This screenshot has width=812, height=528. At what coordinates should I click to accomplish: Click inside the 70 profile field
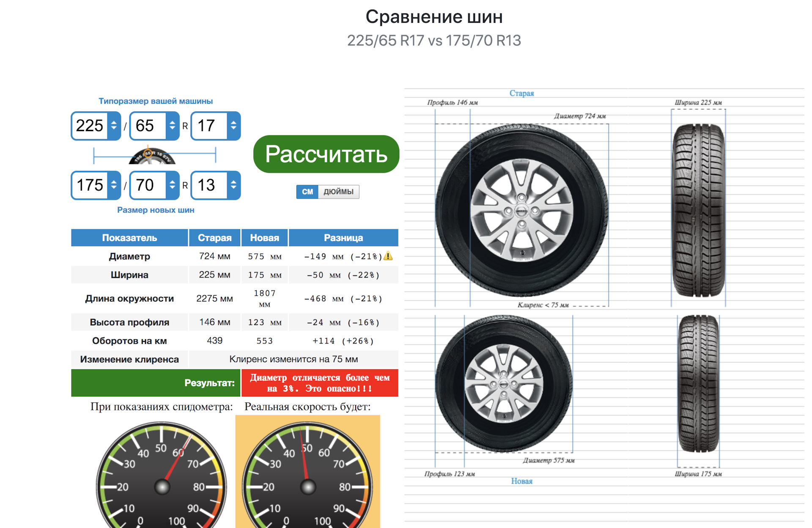coord(148,185)
